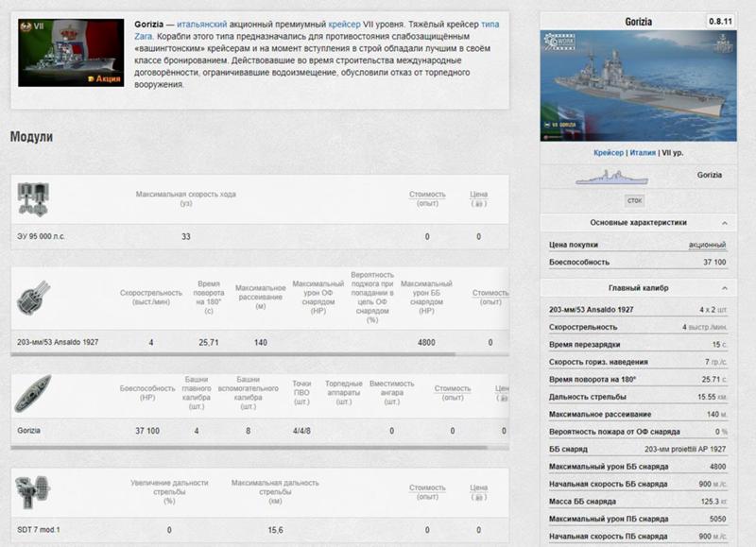
Task: Click the Боеспособность row in the sidebar
Action: [x=637, y=263]
